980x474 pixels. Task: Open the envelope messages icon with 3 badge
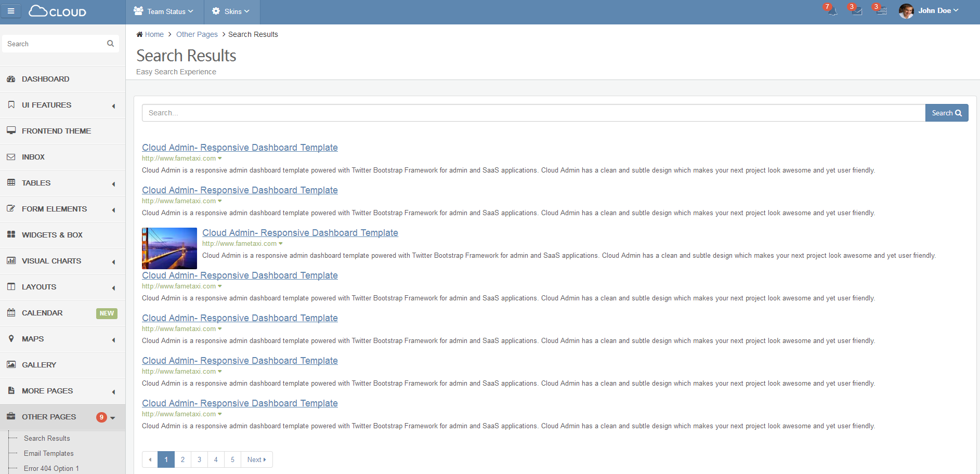(857, 11)
